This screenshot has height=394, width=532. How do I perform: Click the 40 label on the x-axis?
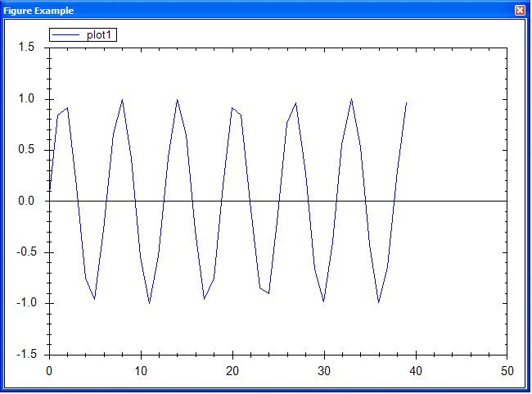point(416,371)
